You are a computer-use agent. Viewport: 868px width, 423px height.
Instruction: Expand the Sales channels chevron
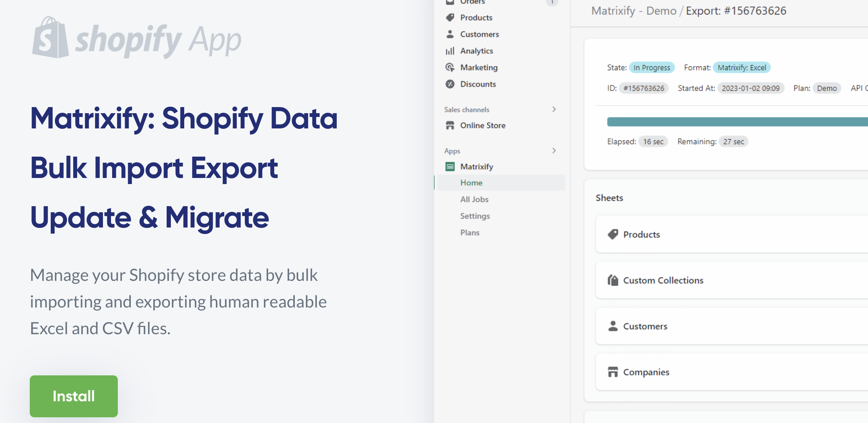(554, 109)
